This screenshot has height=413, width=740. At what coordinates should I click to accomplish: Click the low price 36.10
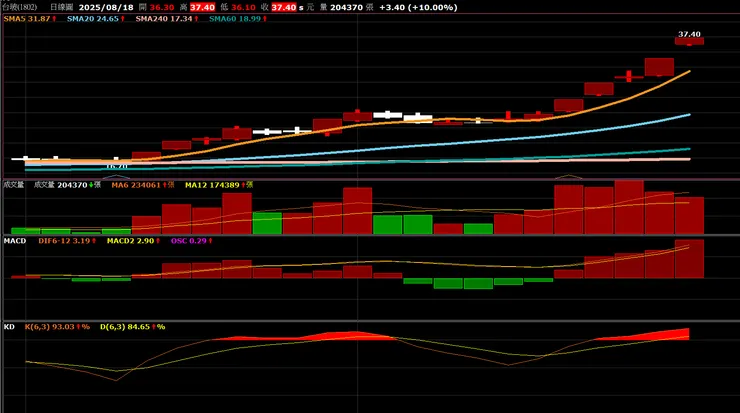tap(243, 7)
